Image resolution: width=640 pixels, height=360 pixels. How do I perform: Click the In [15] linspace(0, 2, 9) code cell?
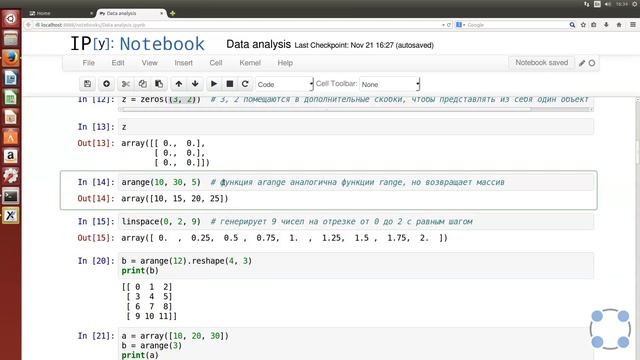(x=356, y=221)
